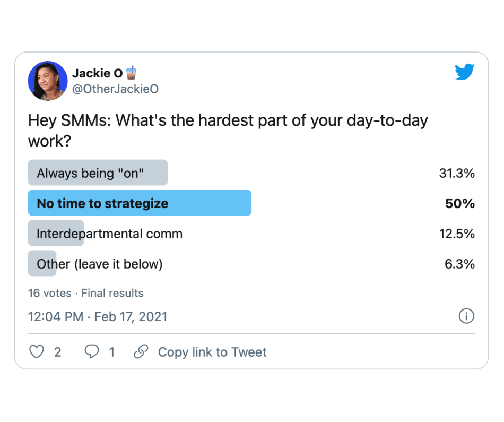Viewport: 504px width, 422px height.
Task: Click the 31.3% result label
Action: point(457,173)
